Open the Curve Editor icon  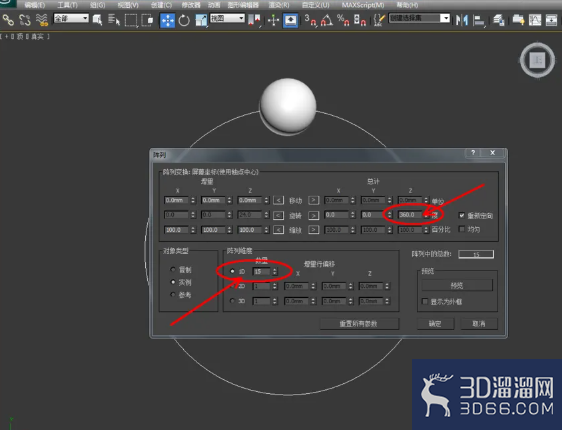[535, 20]
